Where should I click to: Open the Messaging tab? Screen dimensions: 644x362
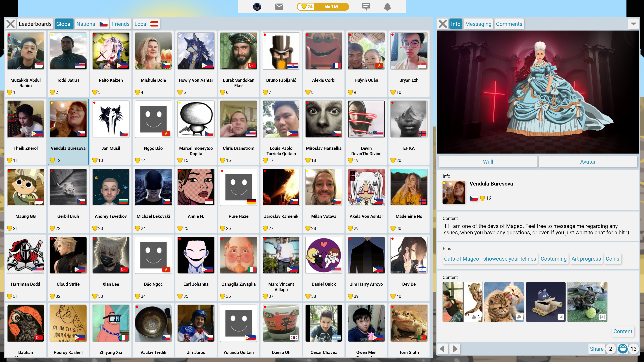[x=478, y=24]
